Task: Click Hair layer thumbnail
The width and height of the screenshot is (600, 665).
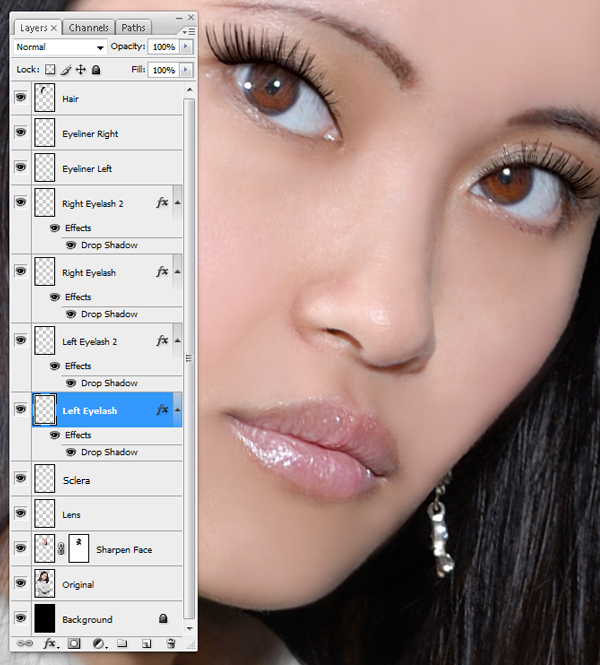Action: (x=45, y=98)
